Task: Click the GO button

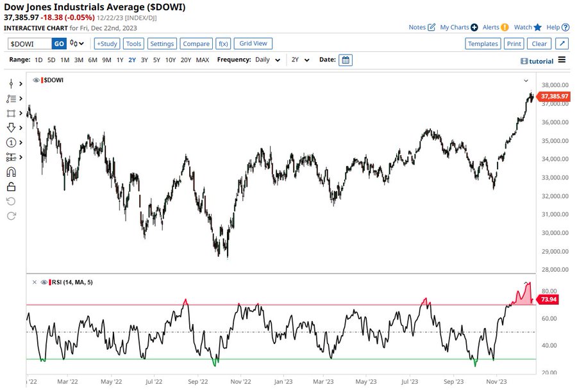Action: 59,44
